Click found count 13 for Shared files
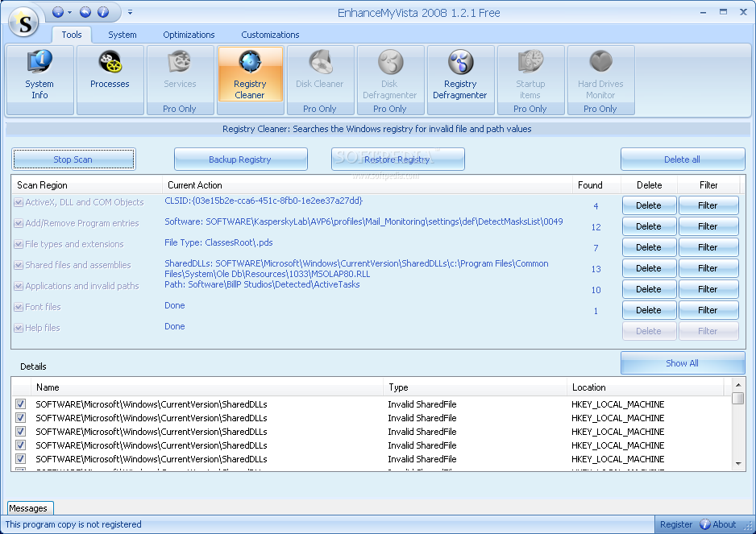 tap(596, 269)
